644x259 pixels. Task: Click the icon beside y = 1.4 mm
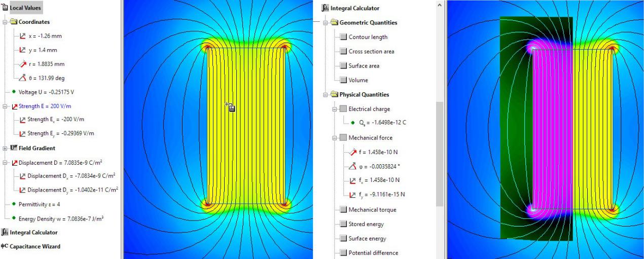[x=22, y=50]
